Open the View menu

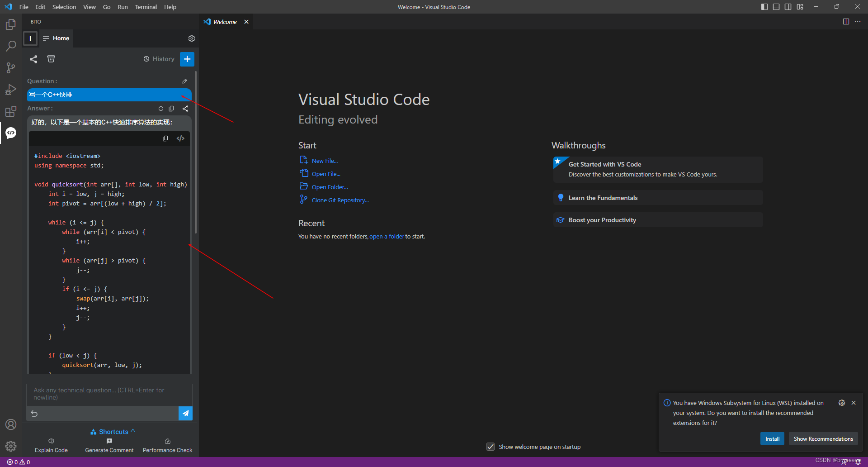point(90,7)
